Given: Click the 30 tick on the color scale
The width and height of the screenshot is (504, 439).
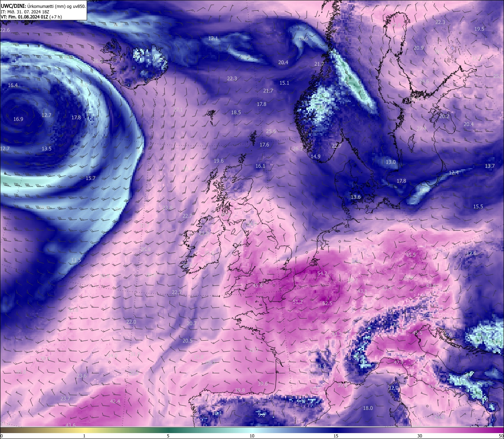Looking at the screenshot, I should (x=420, y=436).
